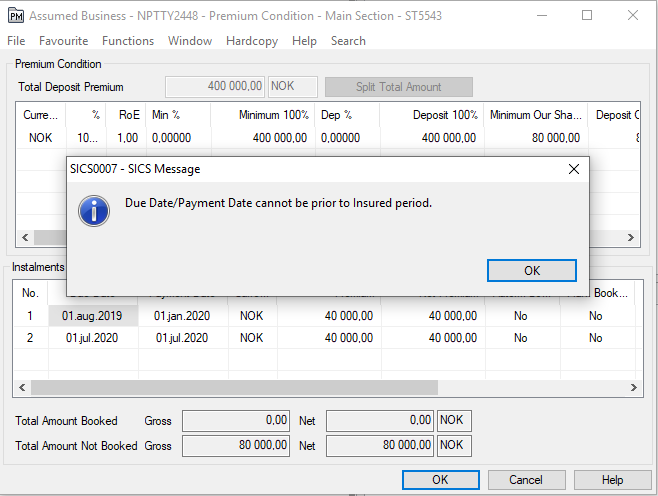Click the blue information icon in message
Image resolution: width=658 pixels, height=496 pixels.
(94, 210)
